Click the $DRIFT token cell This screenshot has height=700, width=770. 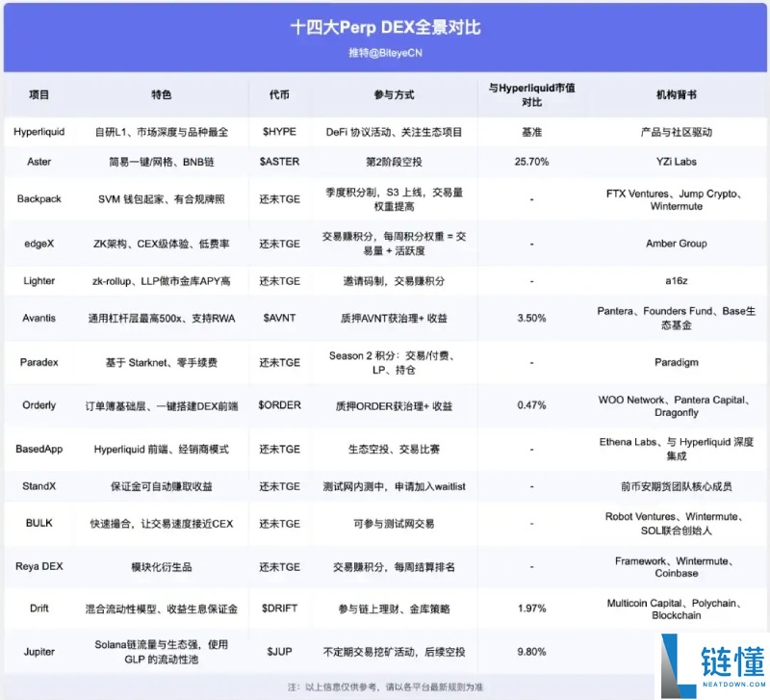(x=279, y=609)
